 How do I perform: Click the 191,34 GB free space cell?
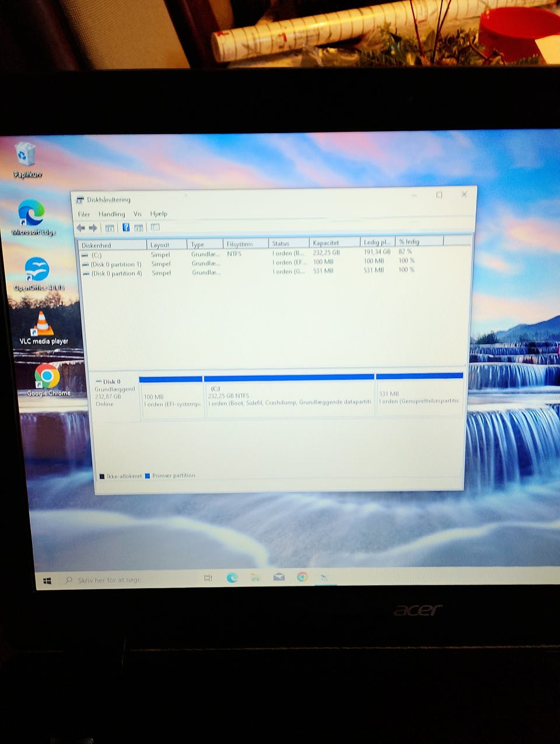377,252
